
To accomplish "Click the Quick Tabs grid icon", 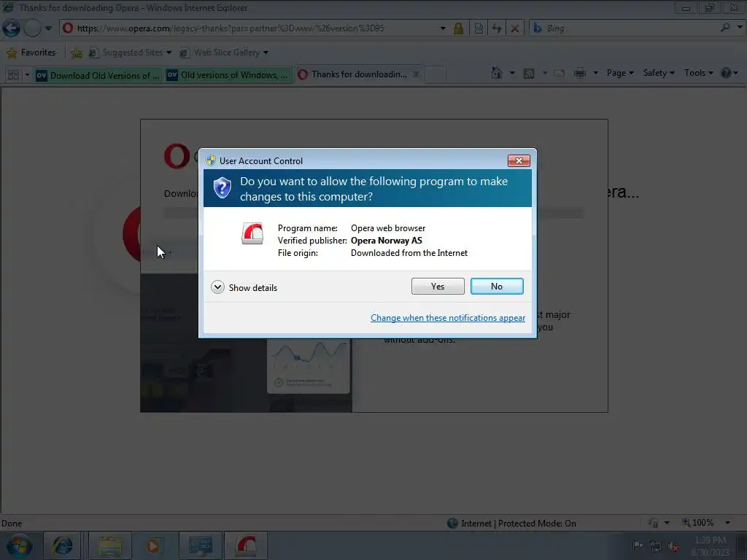I will point(13,75).
